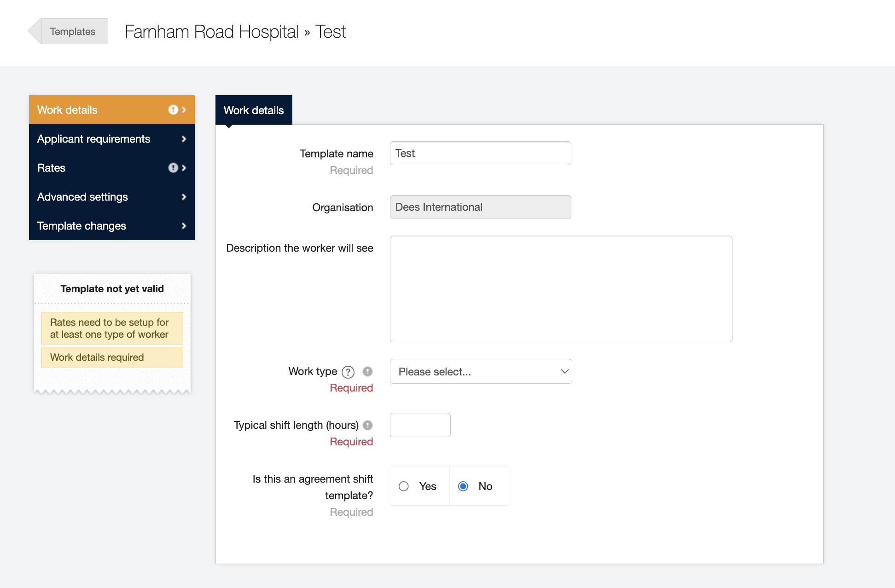Click the Typical shift length hours field
895x588 pixels.
click(420, 425)
